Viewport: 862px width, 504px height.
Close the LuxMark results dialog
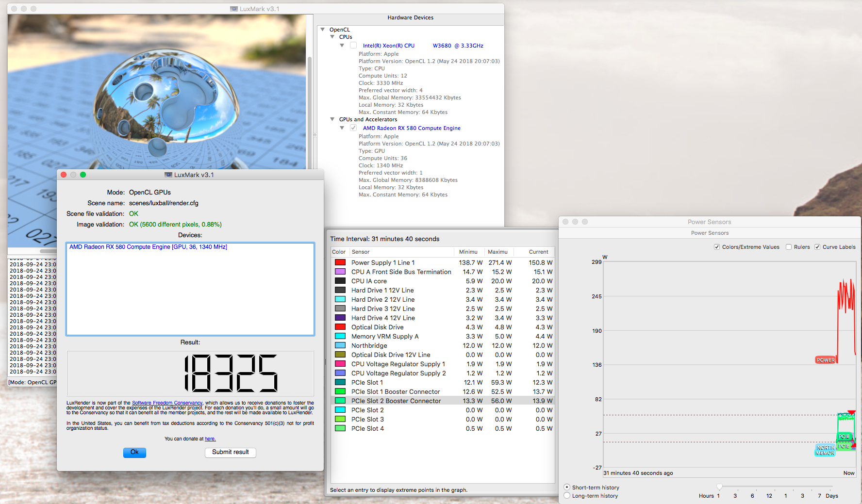[64, 175]
